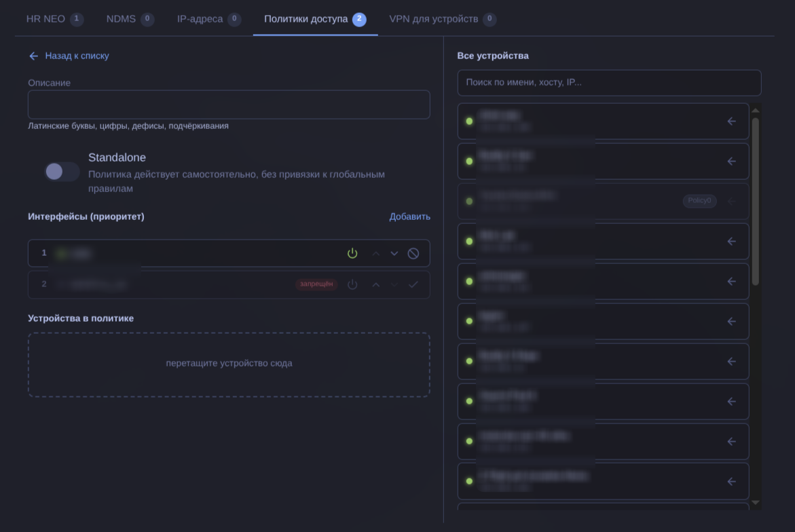The width and height of the screenshot is (795, 532).
Task: Click Добавить to add an interface
Action: [409, 216]
